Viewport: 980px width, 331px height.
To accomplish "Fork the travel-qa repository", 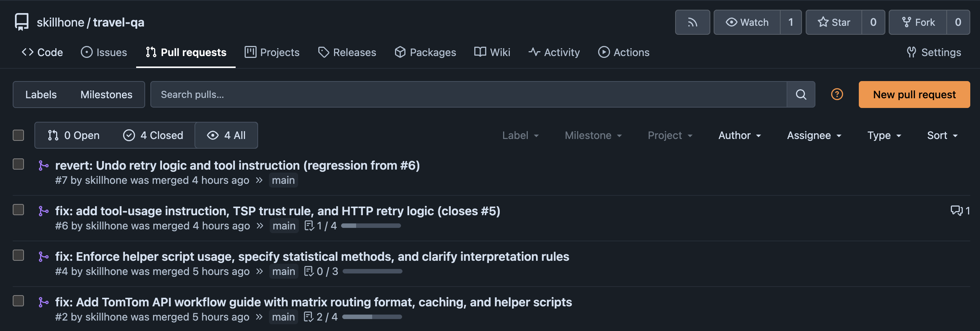I will pyautogui.click(x=918, y=22).
